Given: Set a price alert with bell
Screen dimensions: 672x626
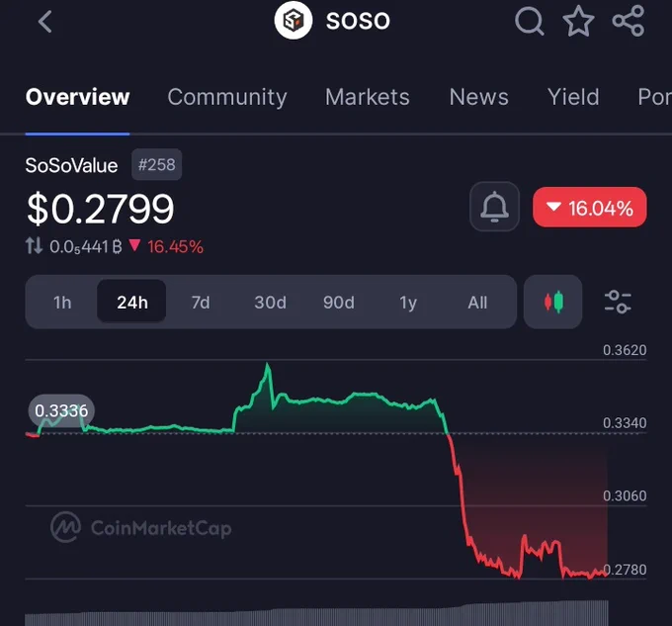Looking at the screenshot, I should coord(494,207).
